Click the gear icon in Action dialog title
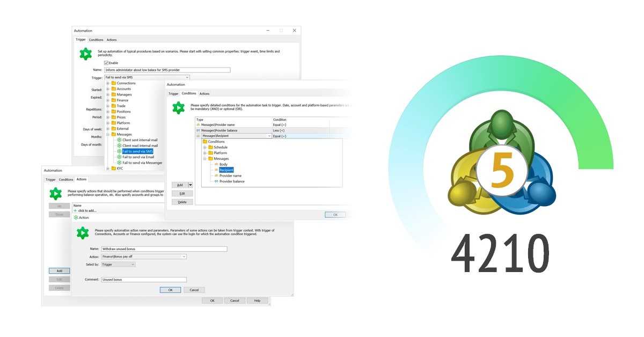Viewport: 644px width, 337px height. pyautogui.click(x=76, y=218)
